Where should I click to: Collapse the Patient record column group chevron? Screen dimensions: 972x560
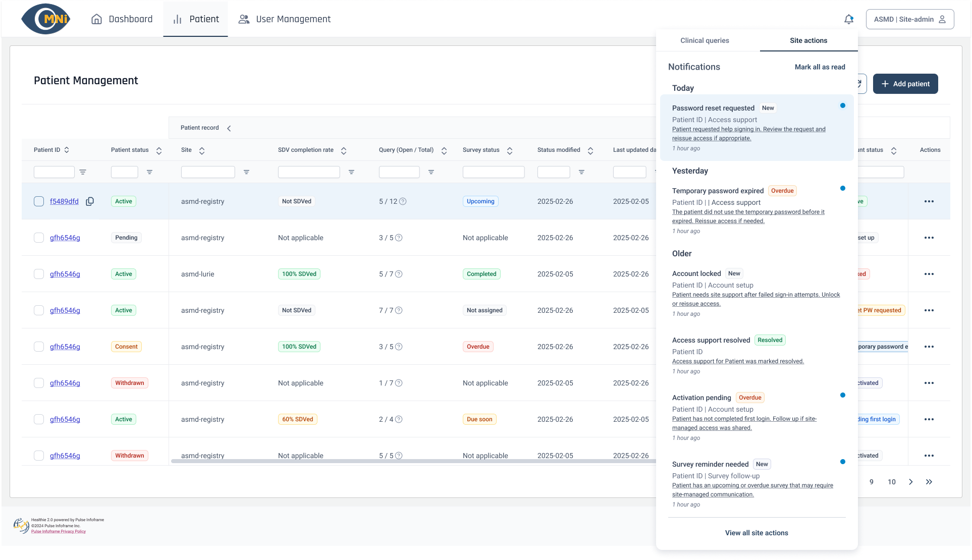229,128
